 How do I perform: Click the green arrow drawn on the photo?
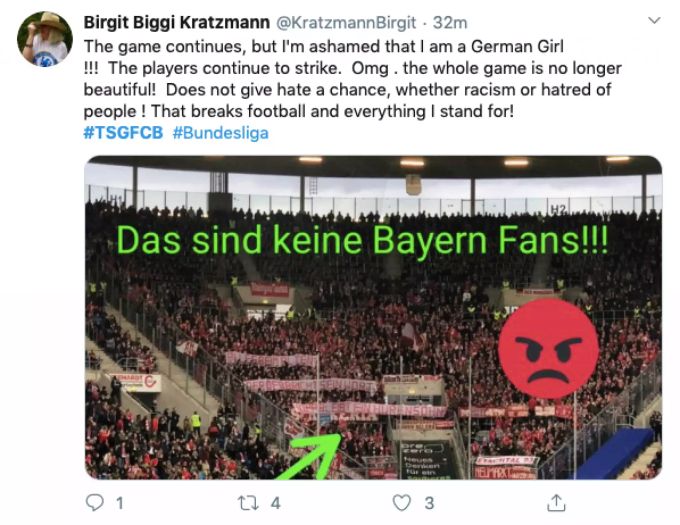click(x=311, y=456)
